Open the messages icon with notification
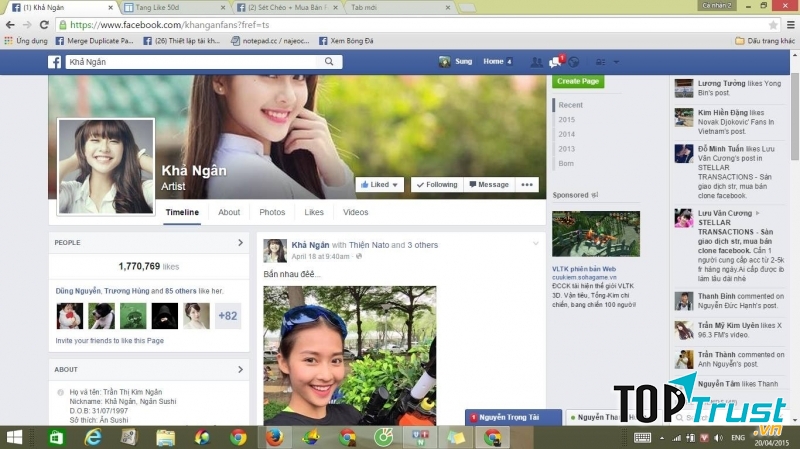 pos(555,62)
